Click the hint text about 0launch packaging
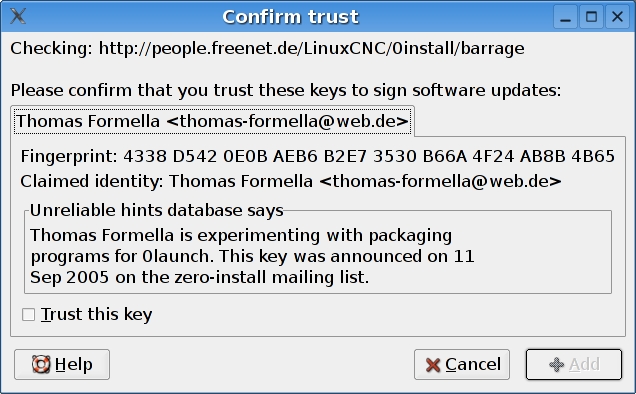This screenshot has height=394, width=636. tap(252, 256)
